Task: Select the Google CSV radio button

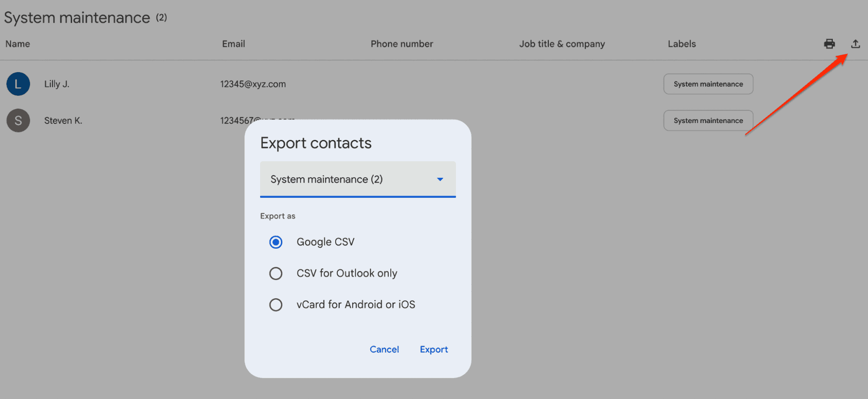Action: [276, 242]
